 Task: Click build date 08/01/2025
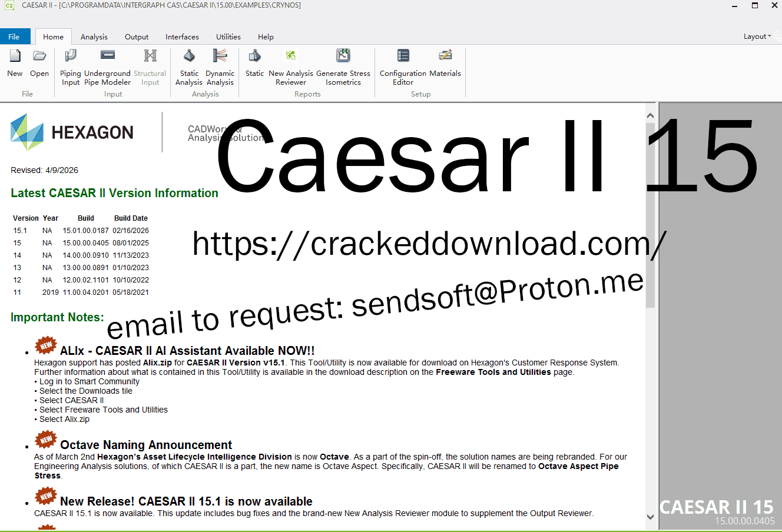point(131,243)
